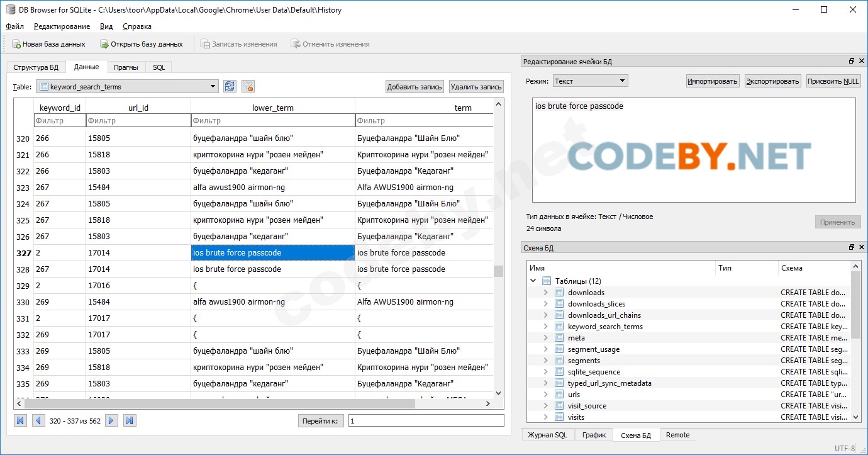Click New Database toolbar button
Image resolution: width=868 pixels, height=455 pixels.
pos(48,44)
